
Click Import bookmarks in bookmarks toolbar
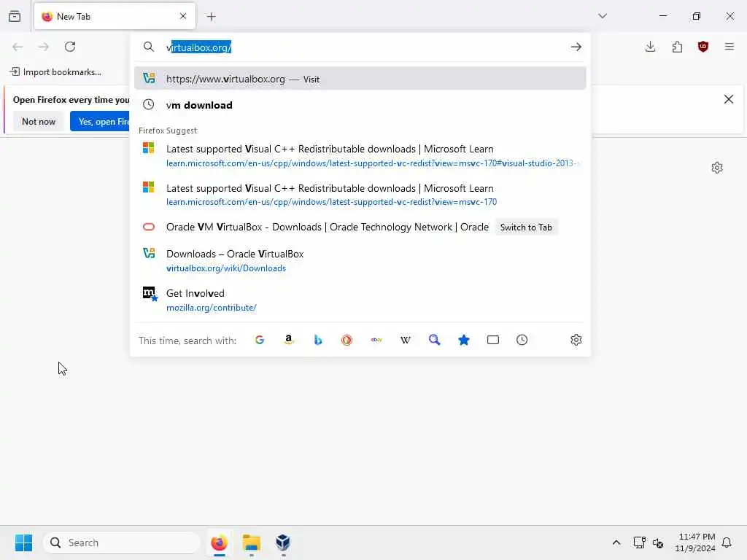tap(55, 72)
